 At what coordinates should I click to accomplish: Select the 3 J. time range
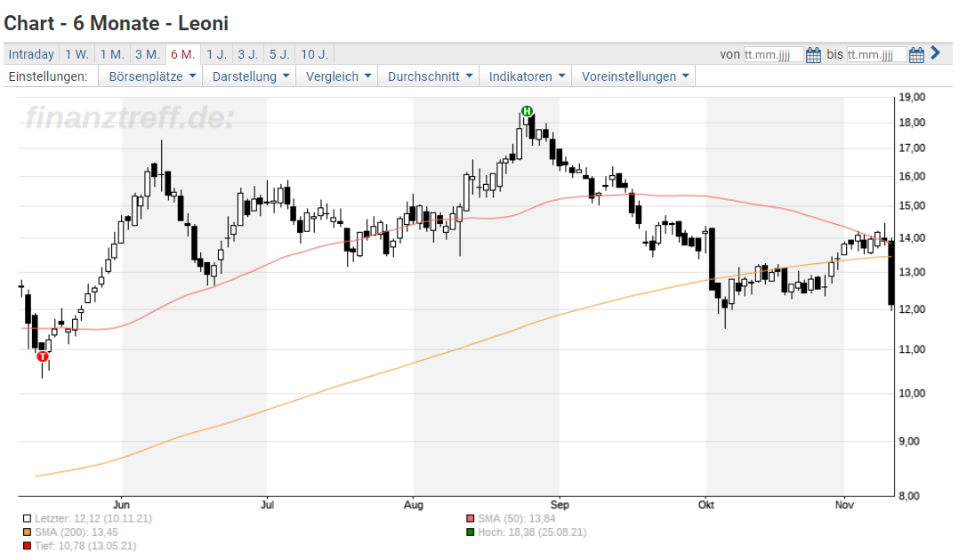click(248, 54)
